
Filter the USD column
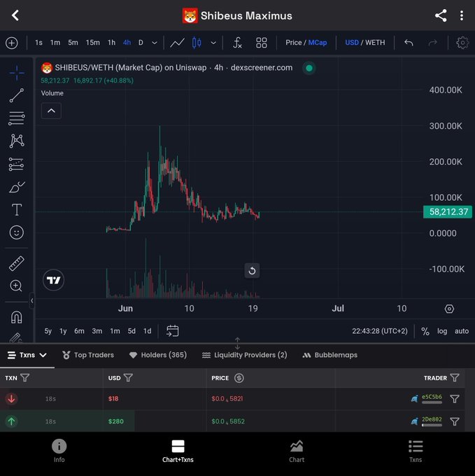tap(128, 378)
